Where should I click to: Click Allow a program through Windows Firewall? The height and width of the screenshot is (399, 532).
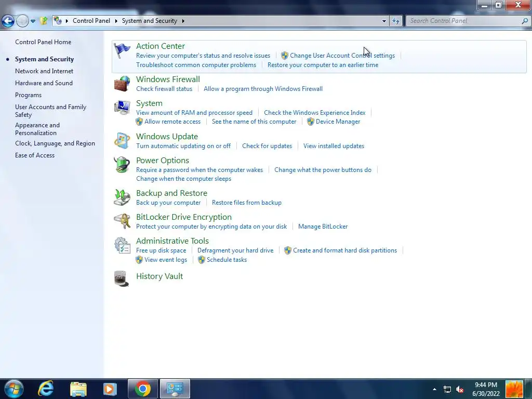point(263,88)
